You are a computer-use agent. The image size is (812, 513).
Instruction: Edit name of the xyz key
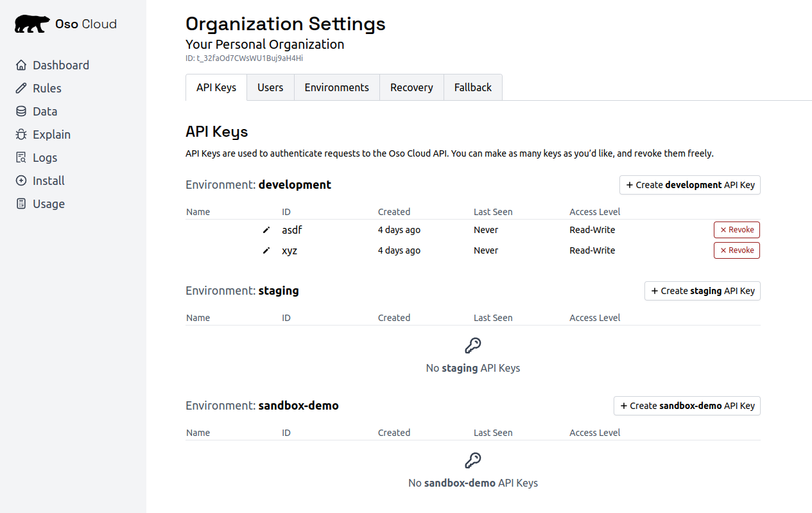point(266,250)
